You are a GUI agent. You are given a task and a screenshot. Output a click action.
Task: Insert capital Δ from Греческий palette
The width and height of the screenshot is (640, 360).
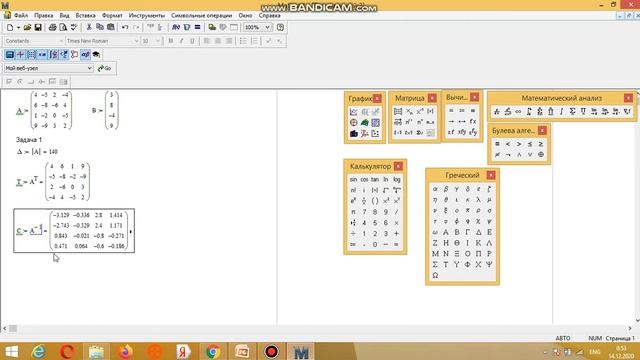[478, 232]
